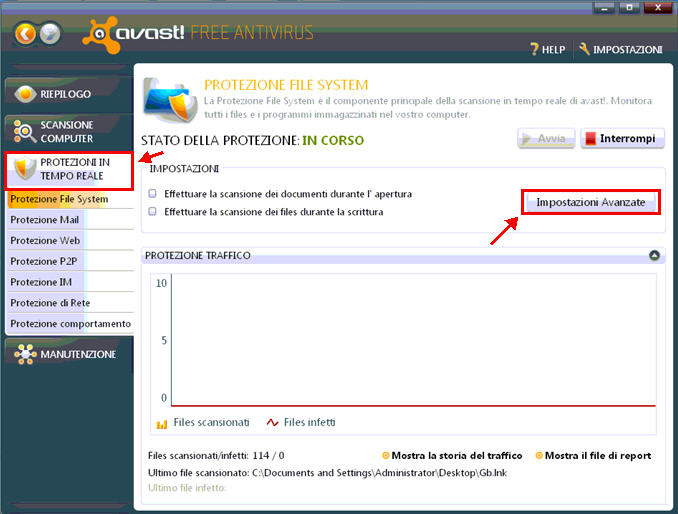Click the Avvia button
This screenshot has height=514, width=678.
point(546,139)
